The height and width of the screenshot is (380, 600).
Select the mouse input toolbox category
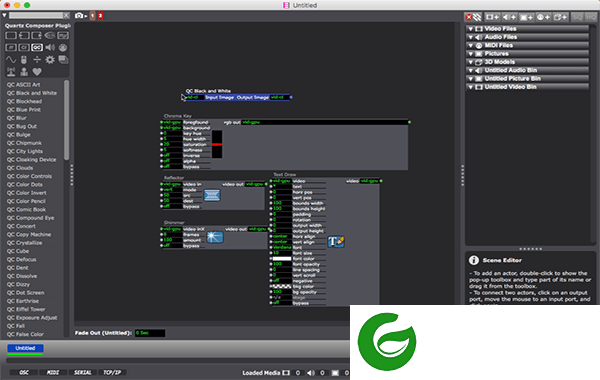[x=24, y=60]
